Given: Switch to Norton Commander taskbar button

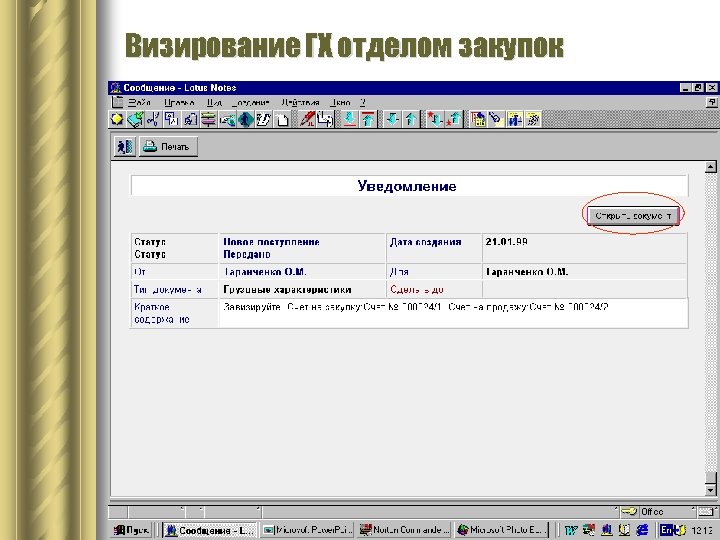Looking at the screenshot, I should tap(404, 530).
